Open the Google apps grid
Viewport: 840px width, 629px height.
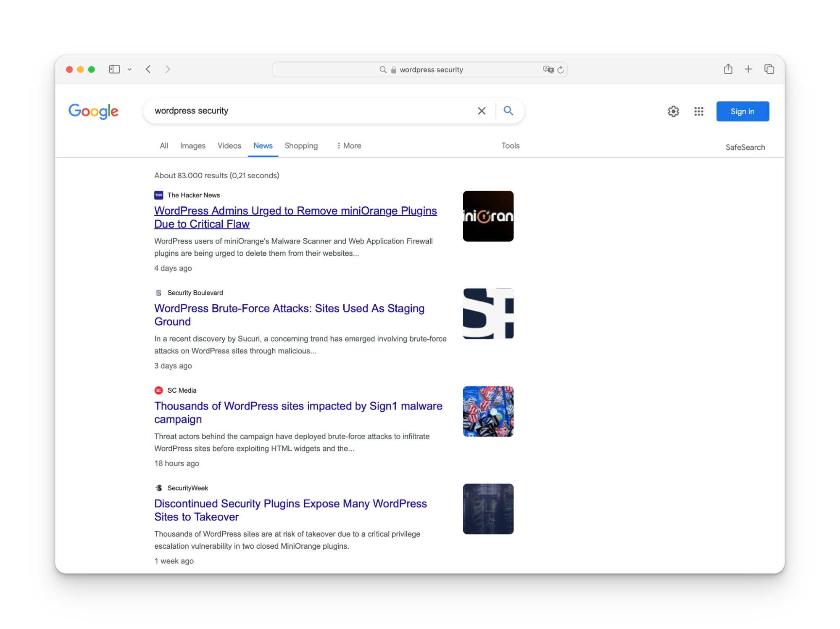pos(698,111)
